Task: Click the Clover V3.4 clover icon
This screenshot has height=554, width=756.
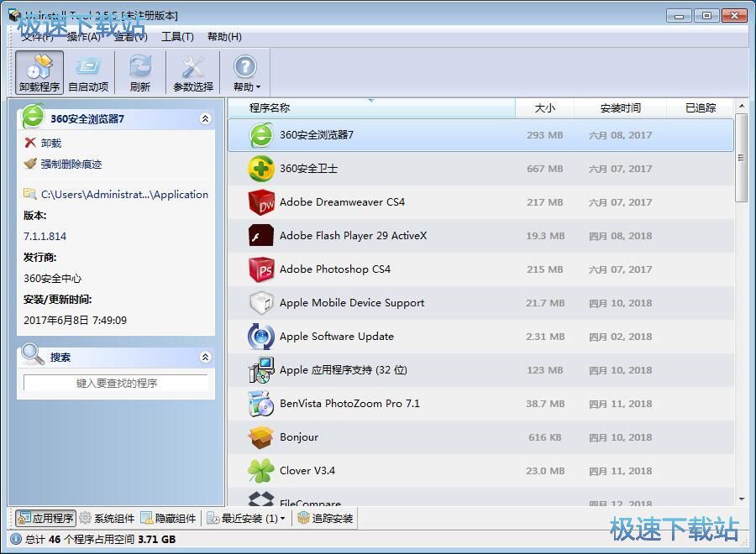Action: [x=261, y=471]
